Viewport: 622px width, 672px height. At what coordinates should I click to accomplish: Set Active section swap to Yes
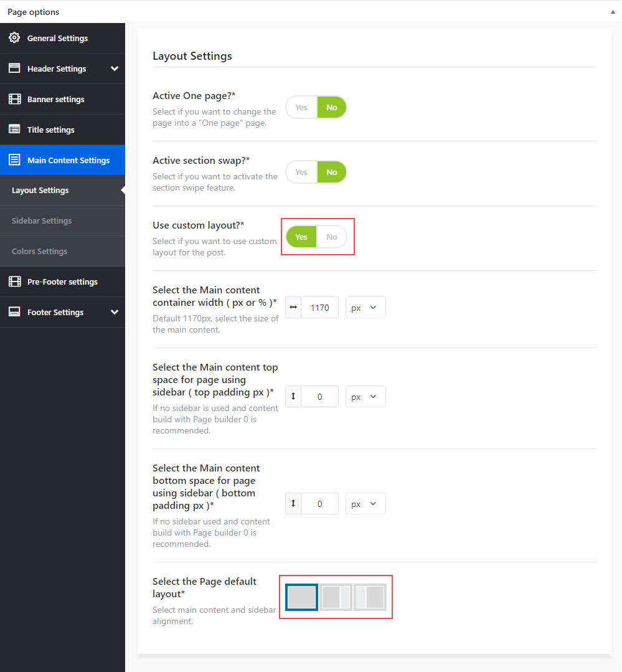pos(301,172)
